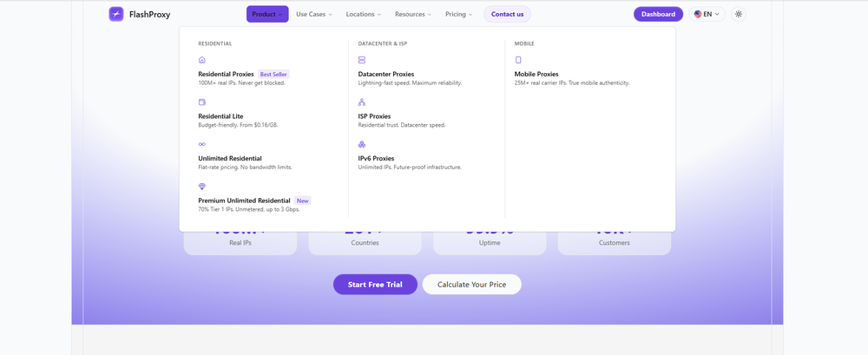Click the phone icon above Mobile Proxies

tap(518, 60)
